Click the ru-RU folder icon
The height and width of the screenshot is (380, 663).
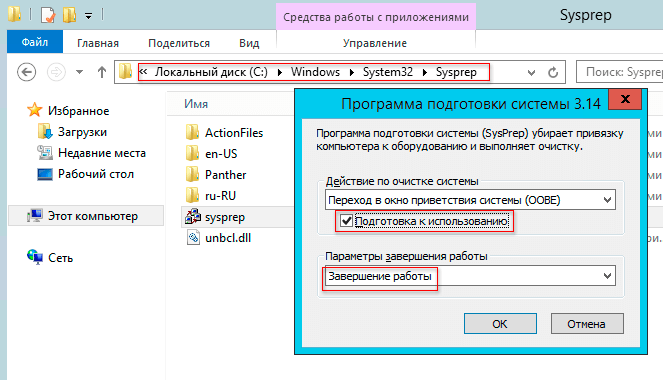pos(192,195)
